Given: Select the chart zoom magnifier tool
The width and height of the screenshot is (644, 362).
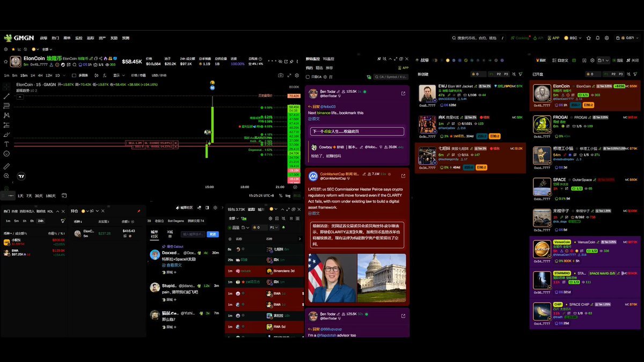Looking at the screenshot, I should pyautogui.click(x=6, y=175).
